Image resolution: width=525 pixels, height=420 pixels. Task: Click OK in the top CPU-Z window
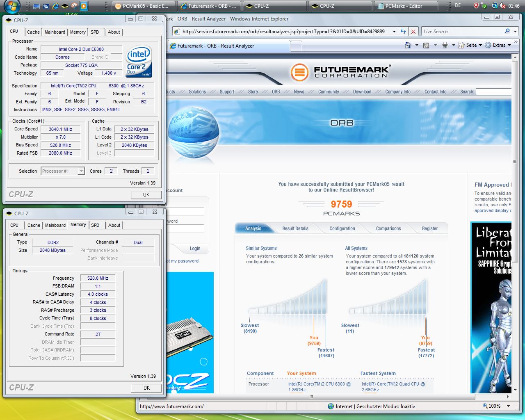pyautogui.click(x=146, y=195)
